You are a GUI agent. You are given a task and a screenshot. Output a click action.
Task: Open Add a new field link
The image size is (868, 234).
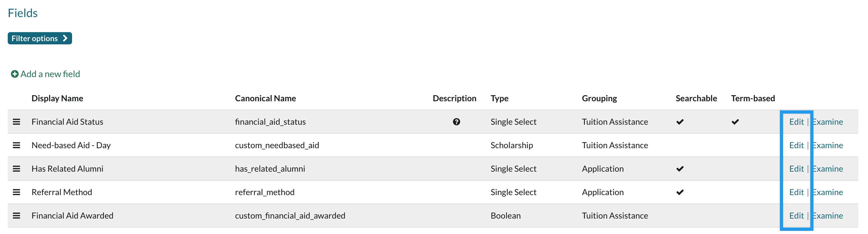pyautogui.click(x=50, y=74)
